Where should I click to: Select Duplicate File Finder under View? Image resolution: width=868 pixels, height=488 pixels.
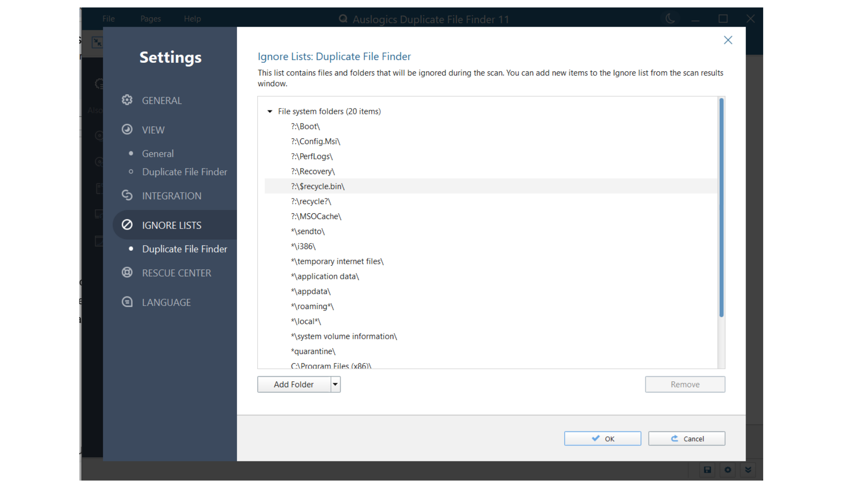(x=184, y=172)
